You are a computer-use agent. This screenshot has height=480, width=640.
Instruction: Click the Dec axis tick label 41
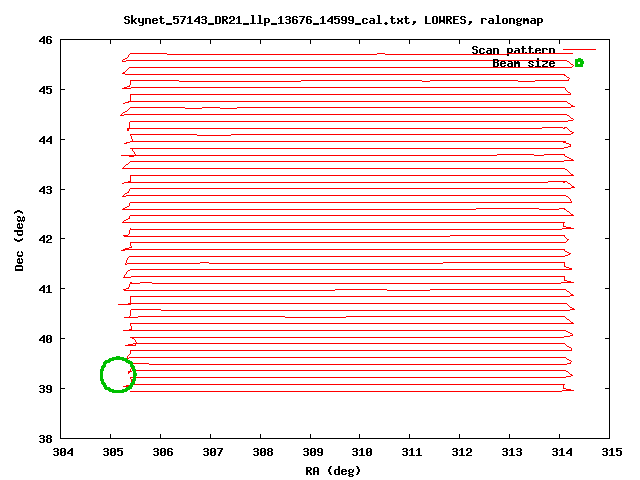pyautogui.click(x=46, y=289)
